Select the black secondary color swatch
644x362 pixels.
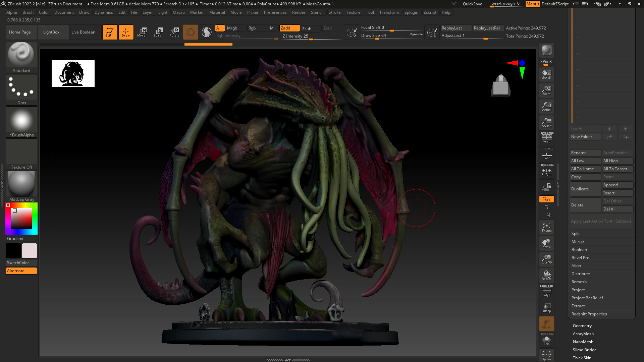click(13, 251)
